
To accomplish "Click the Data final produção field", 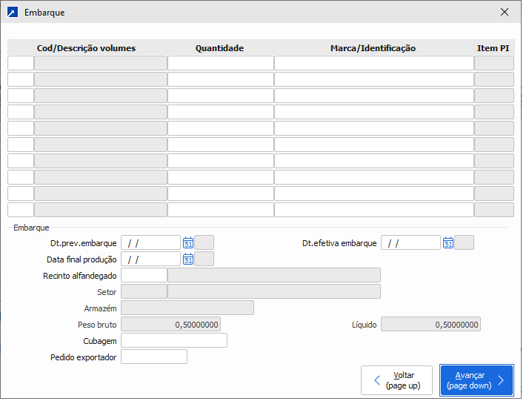I will point(150,259).
